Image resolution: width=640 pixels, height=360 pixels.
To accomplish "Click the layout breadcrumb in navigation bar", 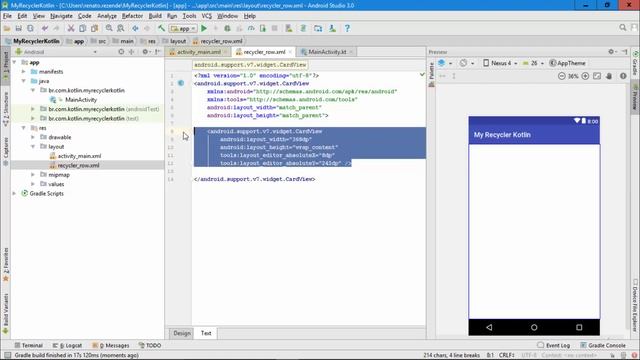I will click(174, 41).
